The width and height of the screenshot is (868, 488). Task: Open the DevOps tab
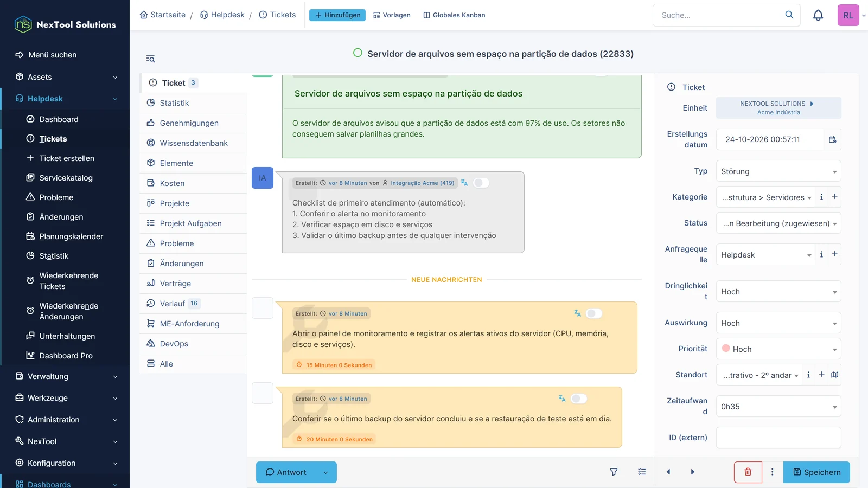click(x=193, y=344)
